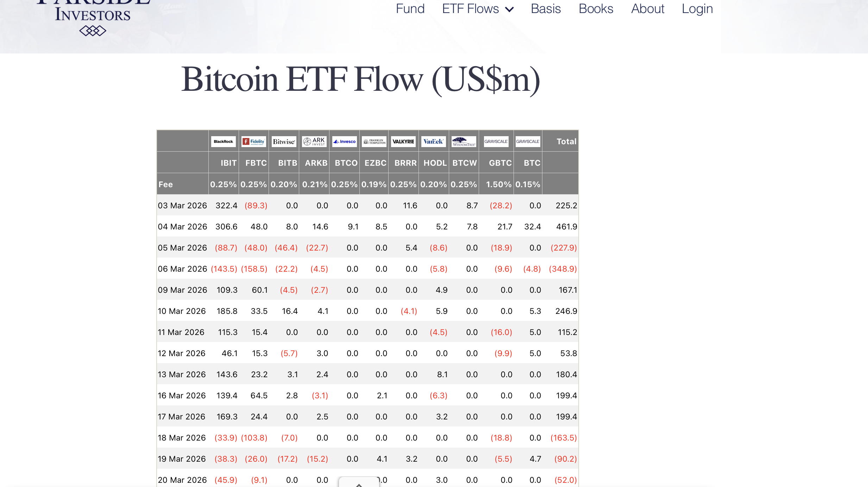Screen dimensions: 868x487
Task: Select the 03 Mar 2026 date cell
Action: click(x=182, y=205)
